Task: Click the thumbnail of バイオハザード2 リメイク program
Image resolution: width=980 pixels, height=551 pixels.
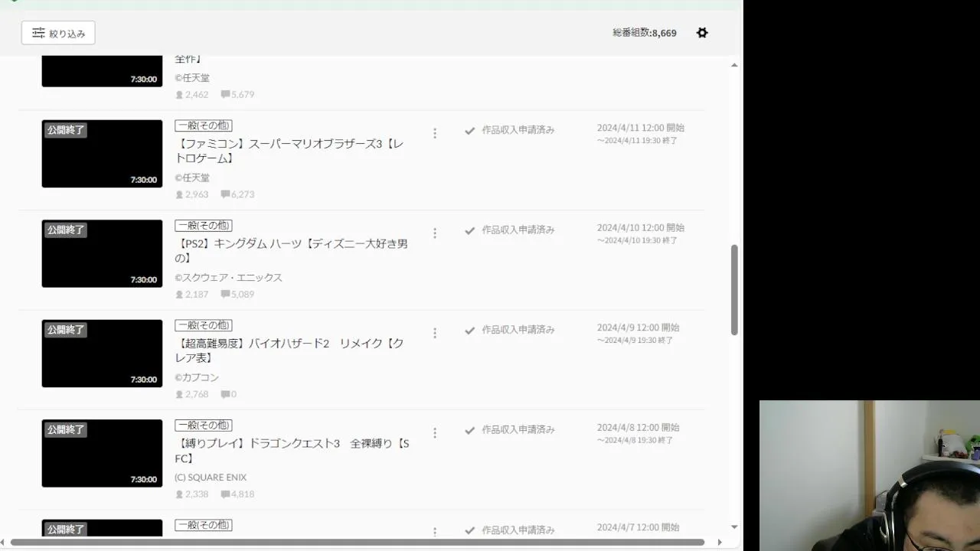Action: coord(102,354)
